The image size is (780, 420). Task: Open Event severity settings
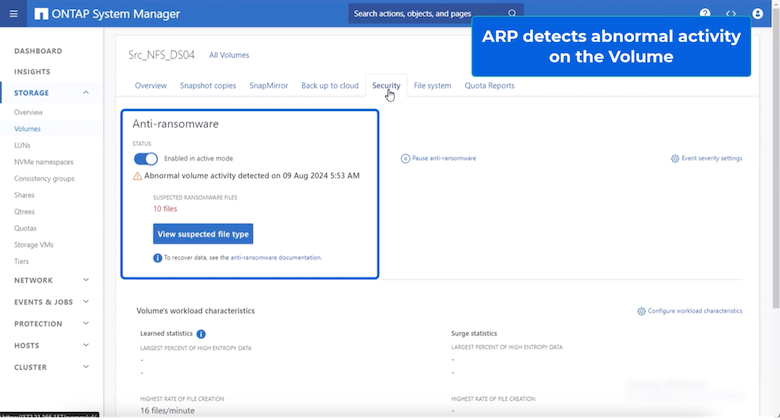click(712, 158)
